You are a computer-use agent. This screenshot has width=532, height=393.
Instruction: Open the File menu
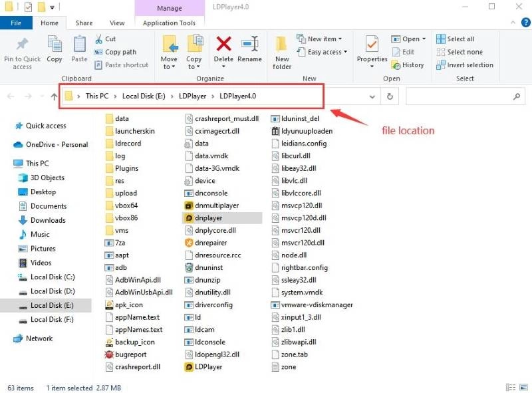click(16, 22)
